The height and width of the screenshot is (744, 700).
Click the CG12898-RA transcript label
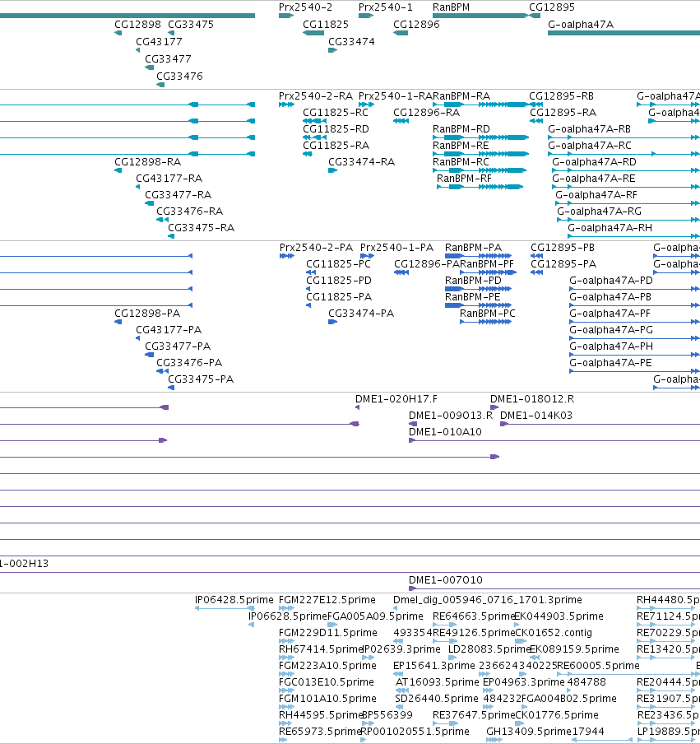[x=147, y=162]
